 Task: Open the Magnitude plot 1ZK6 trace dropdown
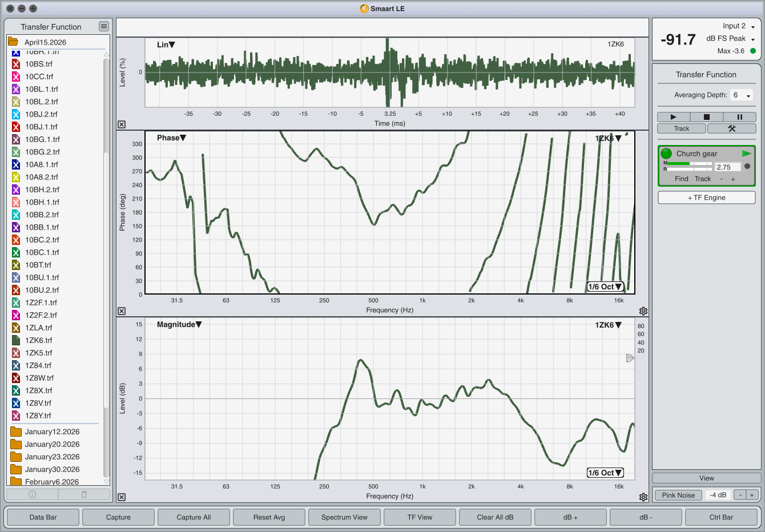point(608,325)
